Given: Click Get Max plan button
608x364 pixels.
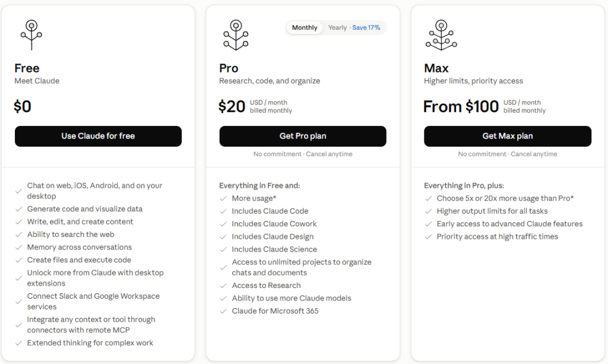Looking at the screenshot, I should point(508,136).
